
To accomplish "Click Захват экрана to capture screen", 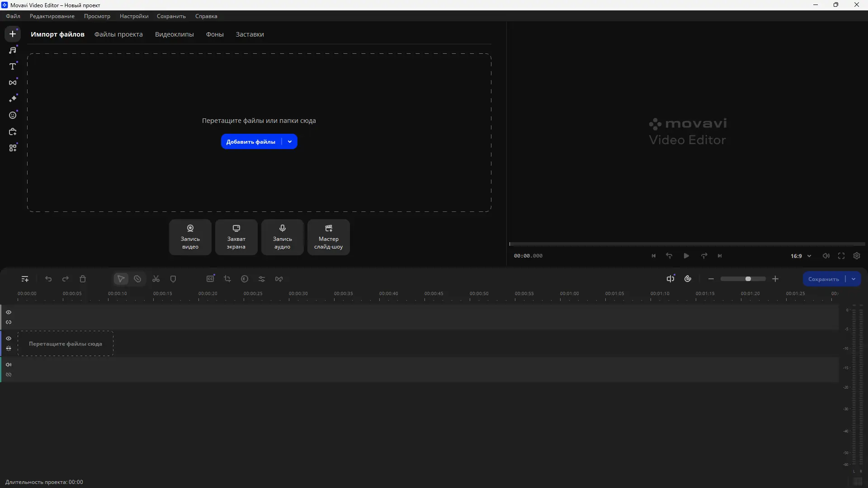I will point(236,237).
